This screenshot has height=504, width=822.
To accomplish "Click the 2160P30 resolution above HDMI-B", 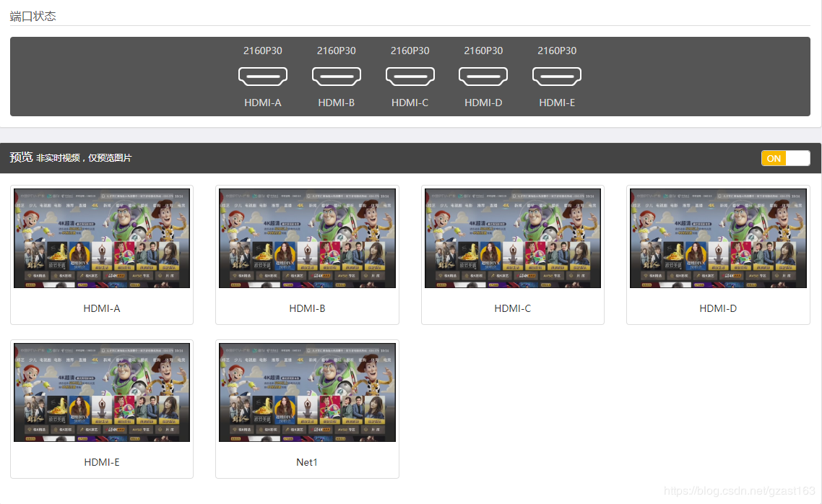I will pos(337,51).
